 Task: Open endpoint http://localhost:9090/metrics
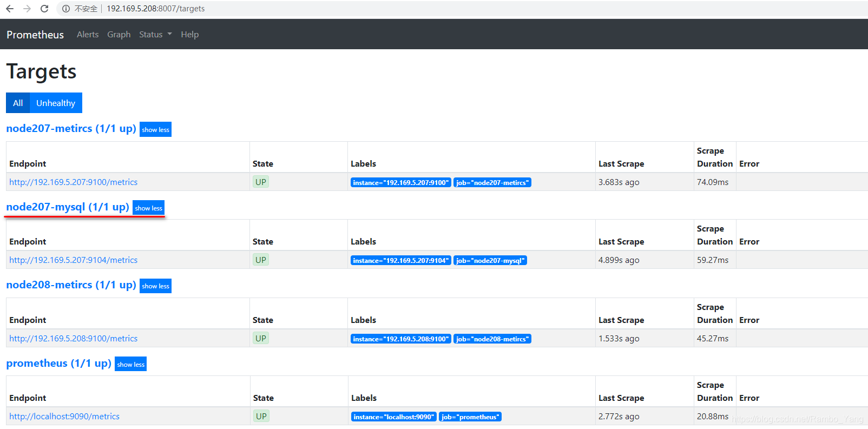pyautogui.click(x=64, y=417)
